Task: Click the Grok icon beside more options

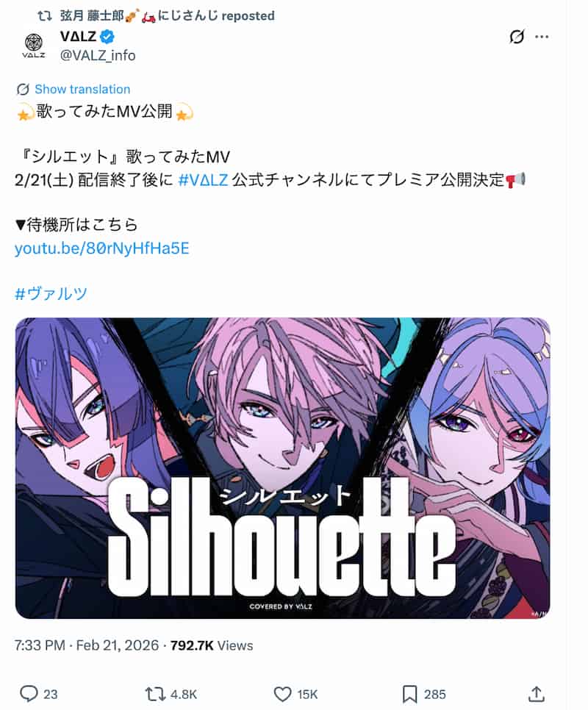Action: point(517,37)
